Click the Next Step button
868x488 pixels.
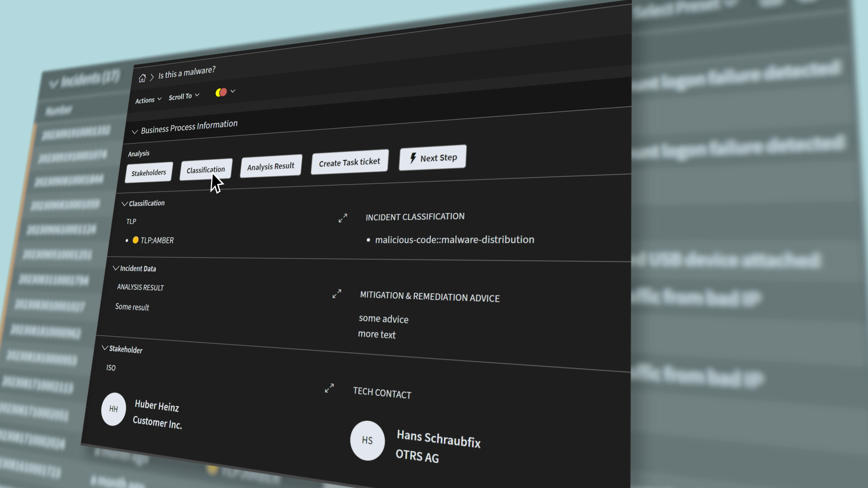(433, 158)
